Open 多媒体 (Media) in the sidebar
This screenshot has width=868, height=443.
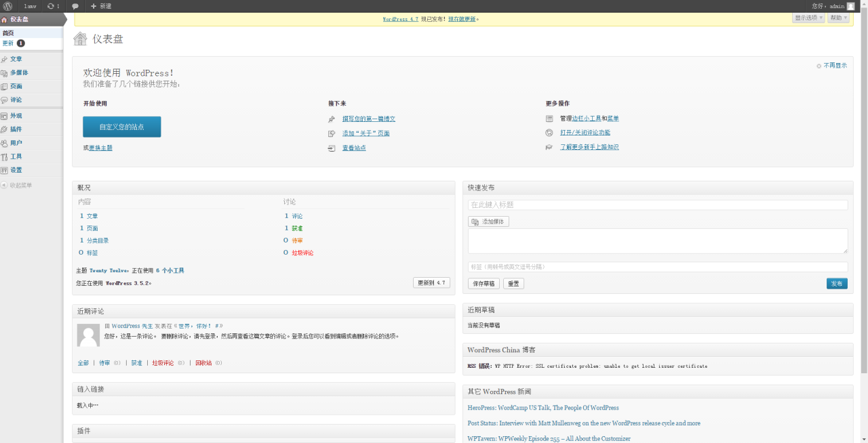coord(19,72)
